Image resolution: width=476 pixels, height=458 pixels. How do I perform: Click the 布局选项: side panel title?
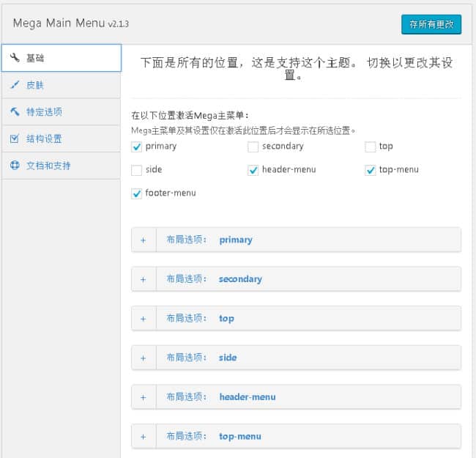click(201, 358)
